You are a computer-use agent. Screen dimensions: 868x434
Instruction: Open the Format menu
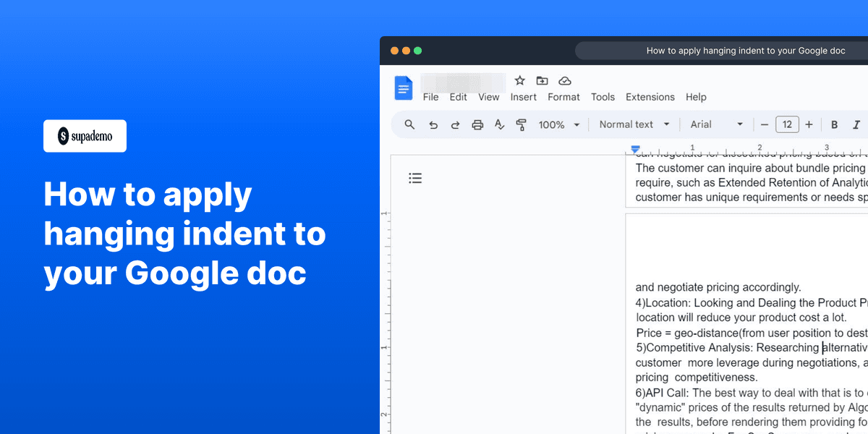(563, 96)
